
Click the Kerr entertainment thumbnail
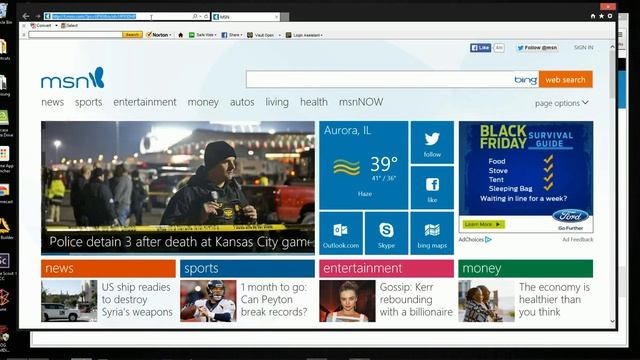(347, 301)
